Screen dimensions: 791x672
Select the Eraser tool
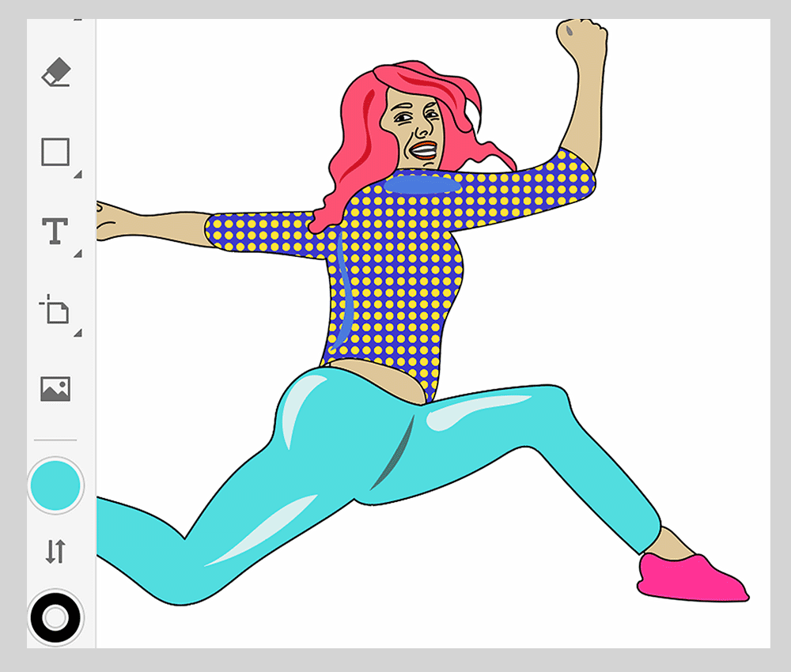click(55, 74)
